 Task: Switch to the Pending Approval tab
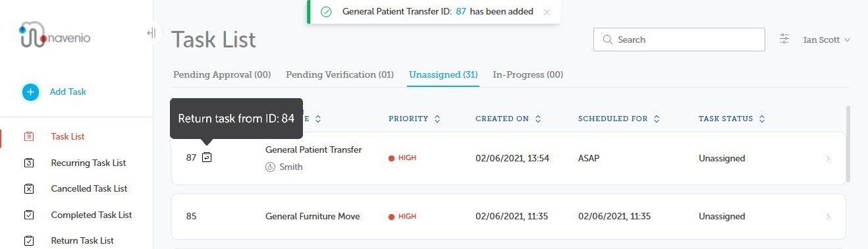pyautogui.click(x=222, y=75)
